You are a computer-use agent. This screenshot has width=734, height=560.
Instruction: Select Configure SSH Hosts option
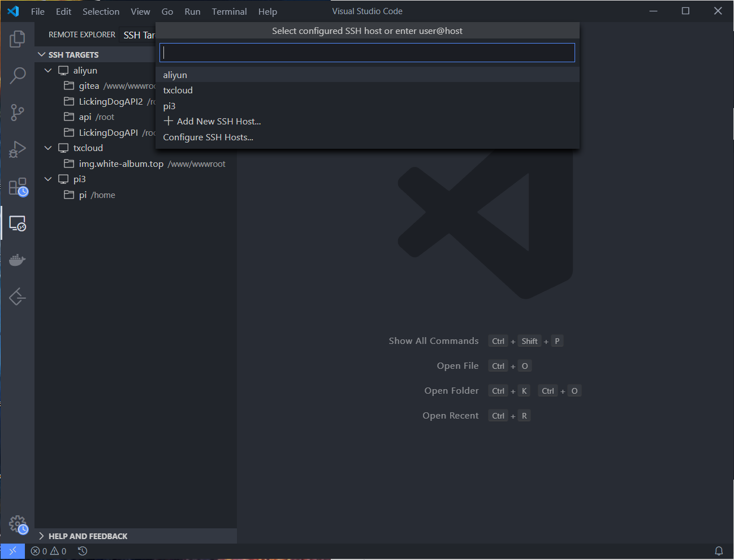click(x=208, y=137)
